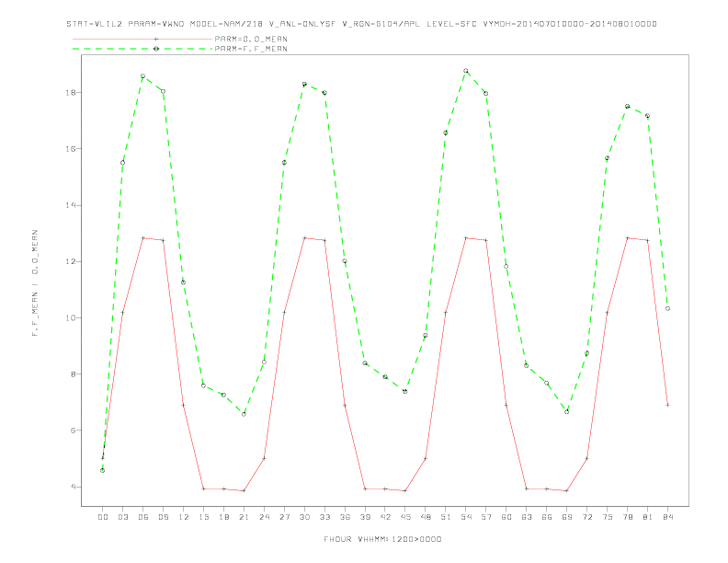Click x-axis forecast hour label 81
728x563 pixels.
pos(648,517)
